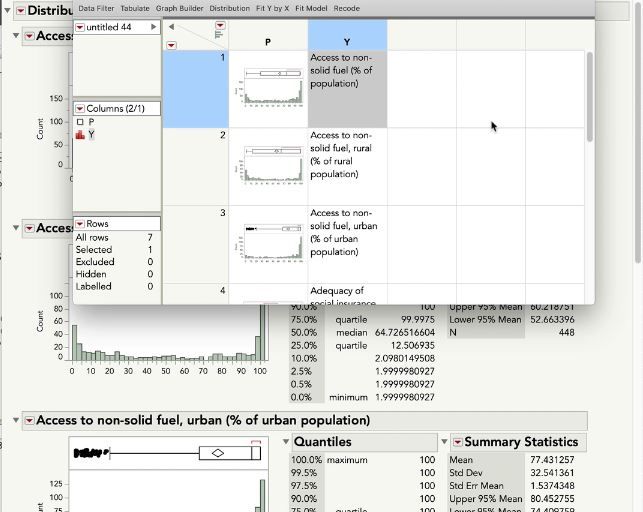The image size is (643, 512).
Task: Select row number 1 in the data table
Action: [x=196, y=89]
